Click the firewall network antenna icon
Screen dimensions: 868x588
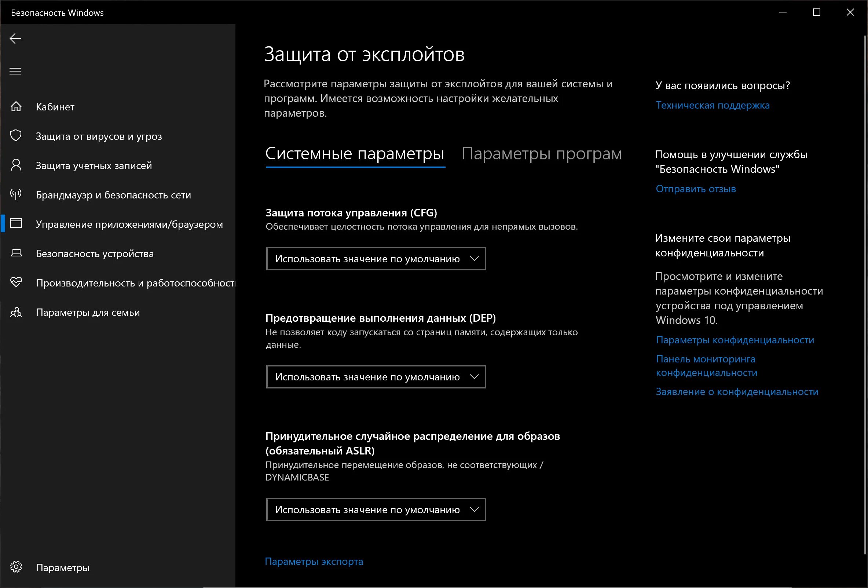click(16, 194)
